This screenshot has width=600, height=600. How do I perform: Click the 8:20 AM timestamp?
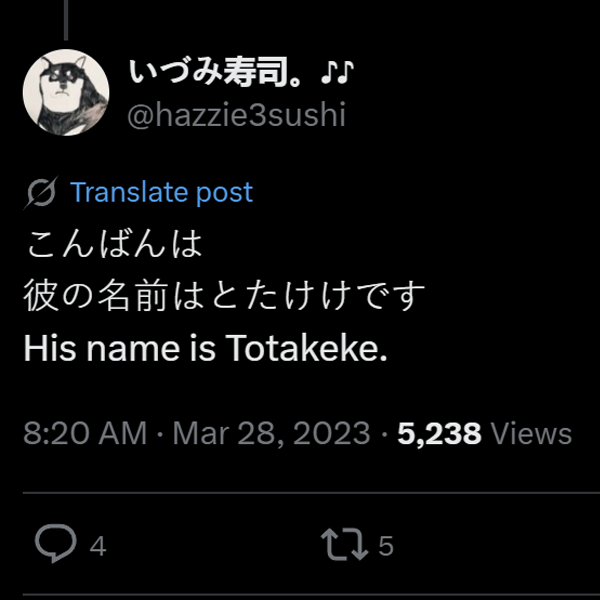83,434
